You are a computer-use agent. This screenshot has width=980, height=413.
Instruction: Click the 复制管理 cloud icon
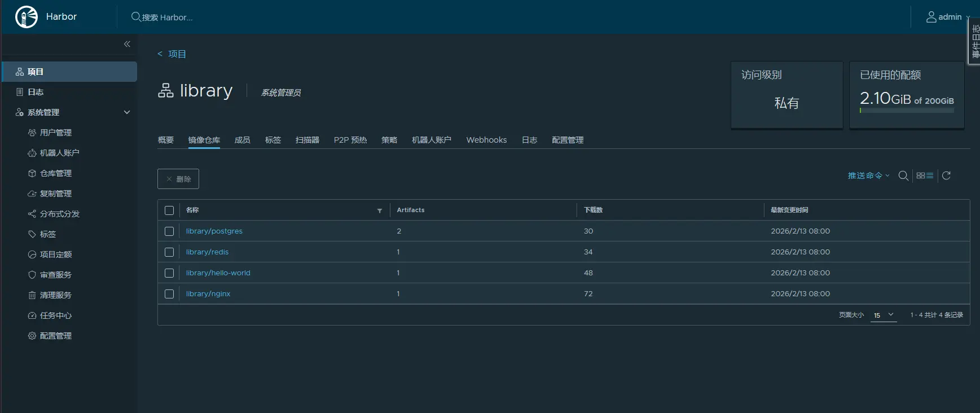(x=32, y=194)
